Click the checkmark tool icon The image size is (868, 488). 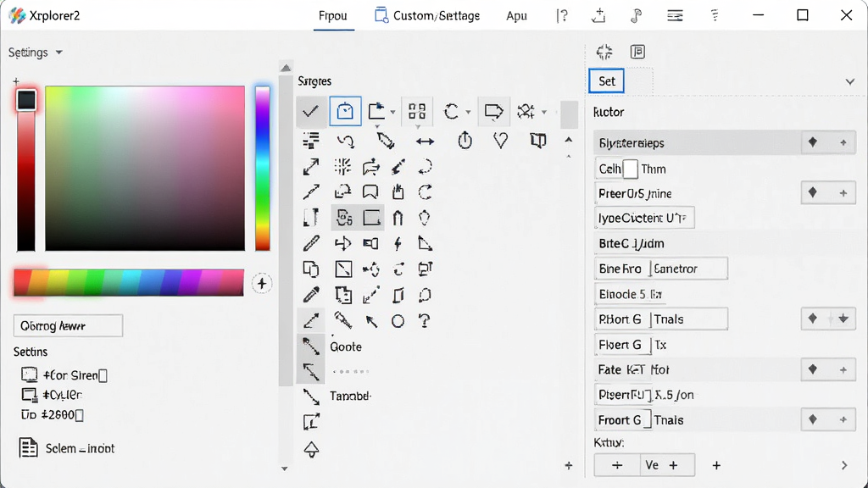(x=310, y=111)
